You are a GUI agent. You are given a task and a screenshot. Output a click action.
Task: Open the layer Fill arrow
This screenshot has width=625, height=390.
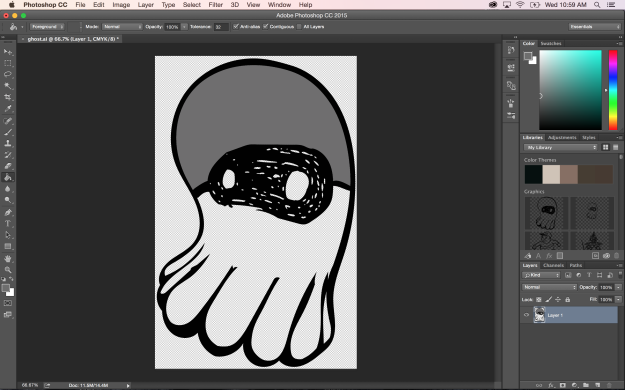click(x=619, y=299)
